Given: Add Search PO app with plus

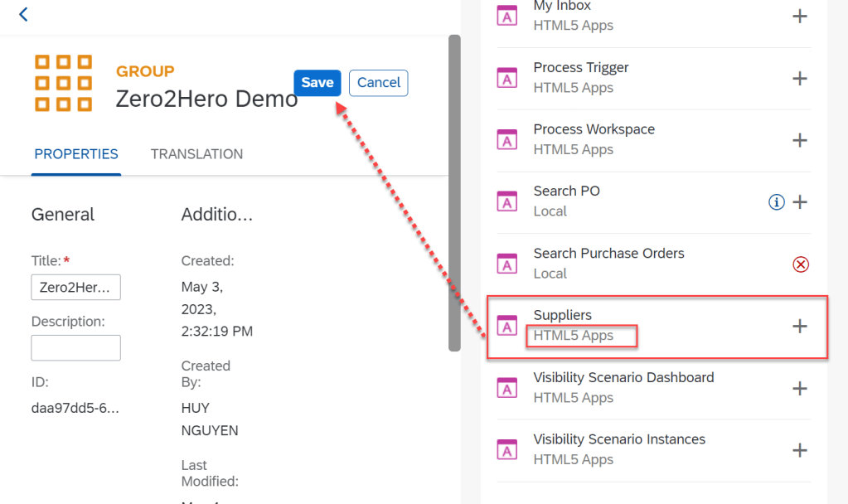Looking at the screenshot, I should pyautogui.click(x=800, y=202).
